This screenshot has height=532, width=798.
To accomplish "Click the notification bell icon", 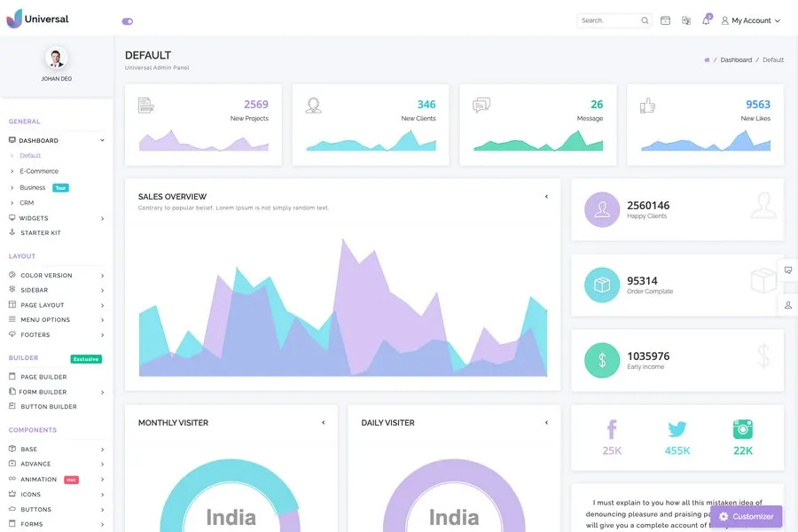I will point(706,20).
